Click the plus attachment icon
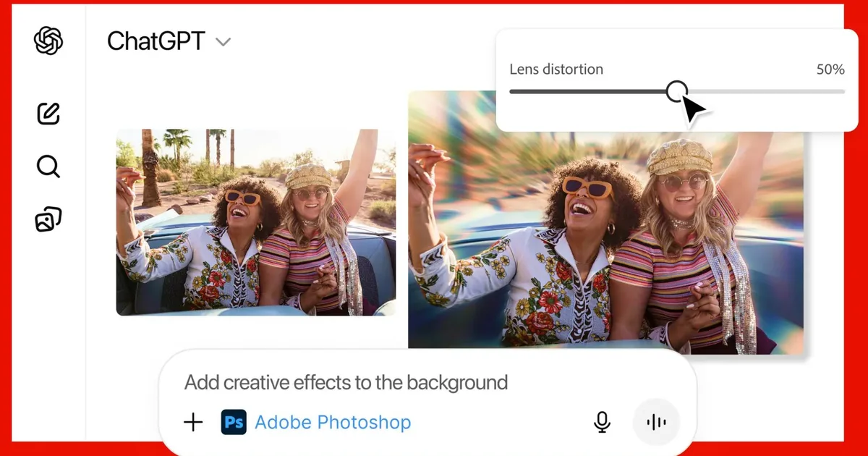 193,422
